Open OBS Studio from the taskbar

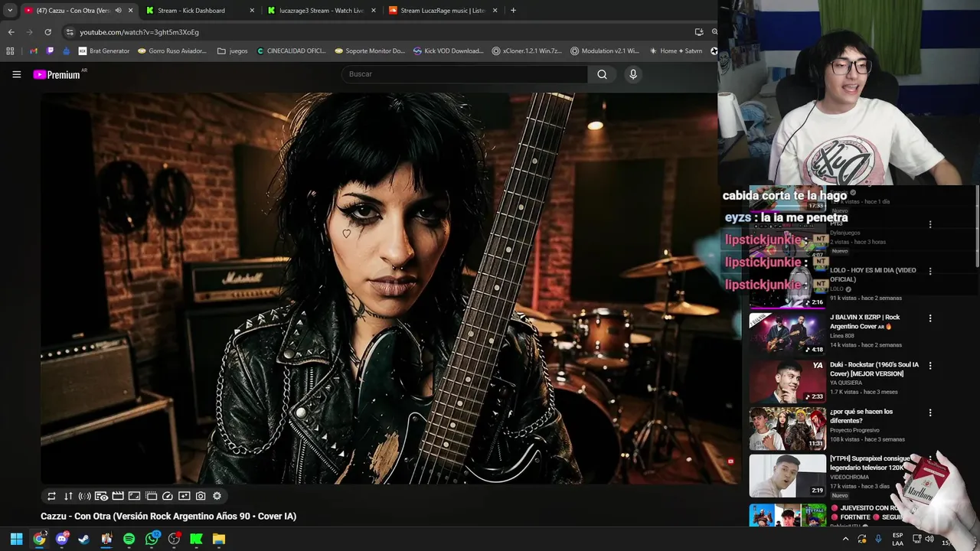point(174,539)
